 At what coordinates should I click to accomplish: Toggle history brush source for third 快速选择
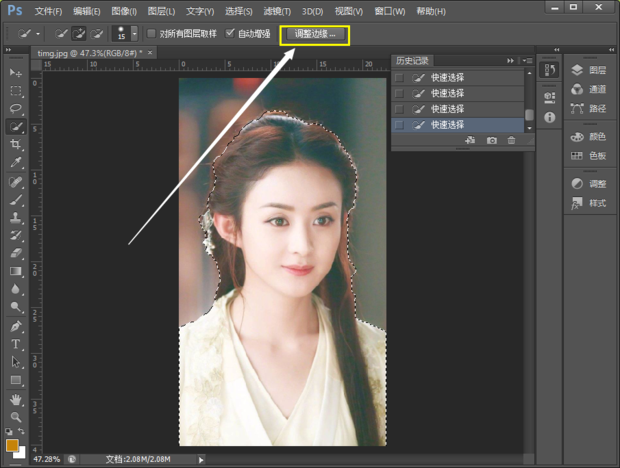pyautogui.click(x=399, y=109)
